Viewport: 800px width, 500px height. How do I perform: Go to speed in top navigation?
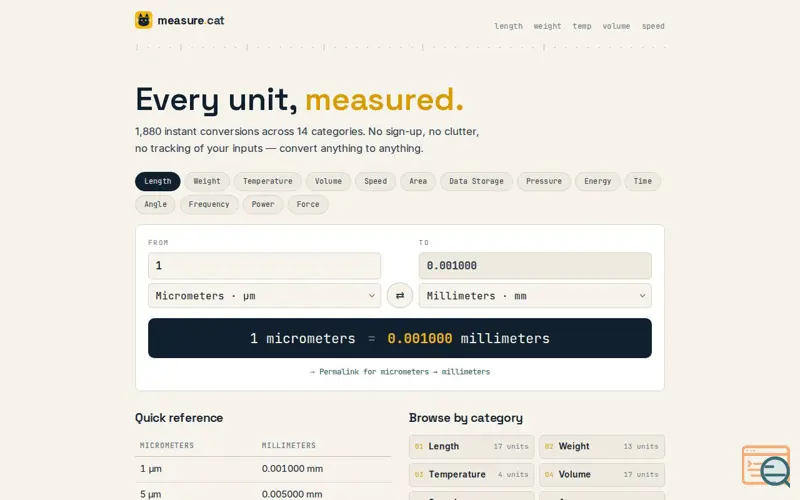pyautogui.click(x=653, y=26)
